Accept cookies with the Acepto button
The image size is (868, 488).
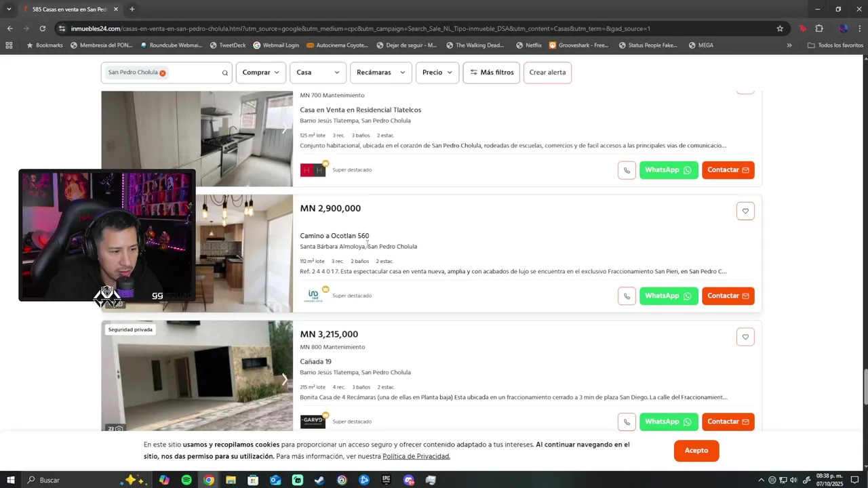(x=696, y=451)
